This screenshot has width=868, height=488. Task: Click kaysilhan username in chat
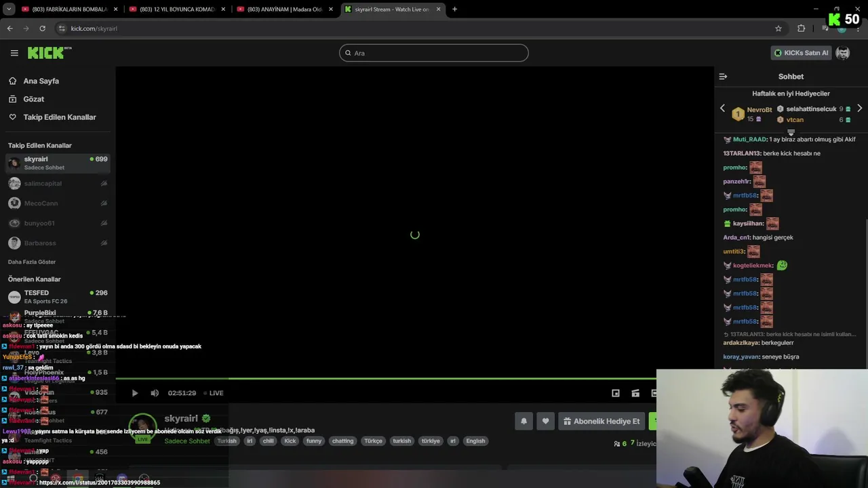(x=749, y=224)
